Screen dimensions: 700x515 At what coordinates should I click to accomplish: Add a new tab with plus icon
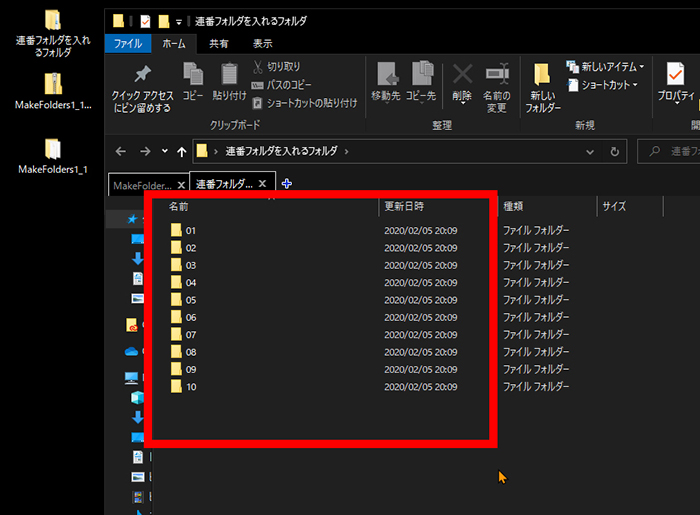(x=287, y=184)
